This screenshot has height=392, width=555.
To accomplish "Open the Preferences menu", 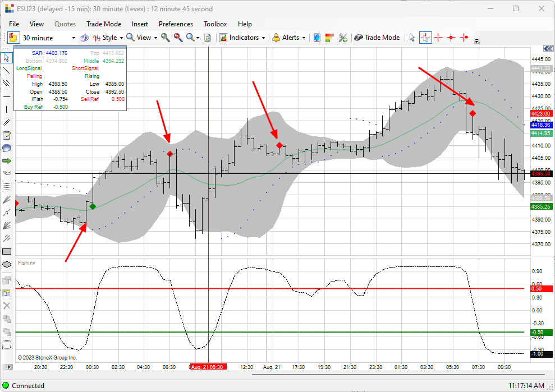I will [176, 24].
